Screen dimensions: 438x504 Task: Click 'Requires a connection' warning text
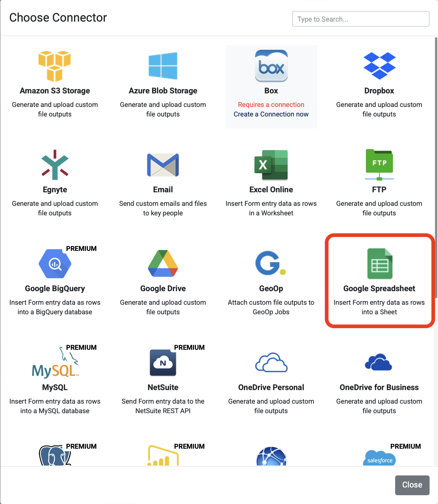pyautogui.click(x=271, y=105)
